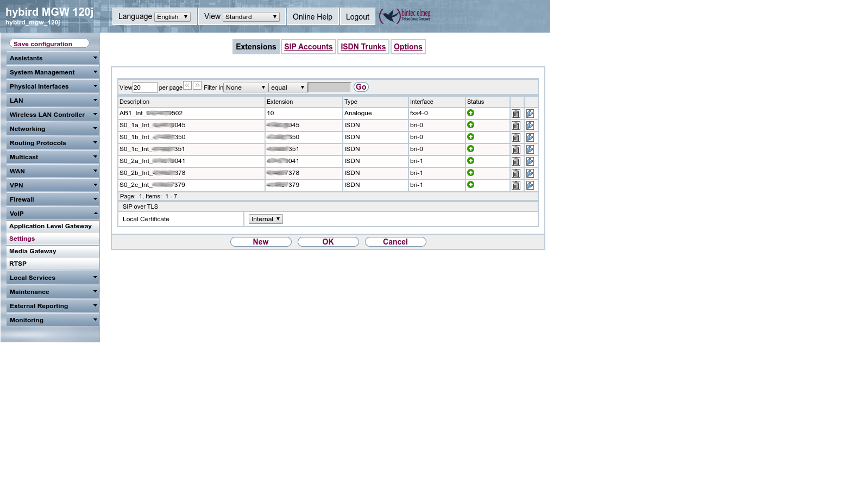The image size is (868, 488).
Task: Click green status icon of S0_2b_Int row
Action: pyautogui.click(x=471, y=173)
